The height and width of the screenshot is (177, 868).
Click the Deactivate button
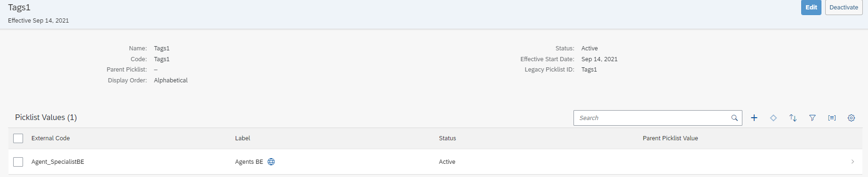click(844, 8)
